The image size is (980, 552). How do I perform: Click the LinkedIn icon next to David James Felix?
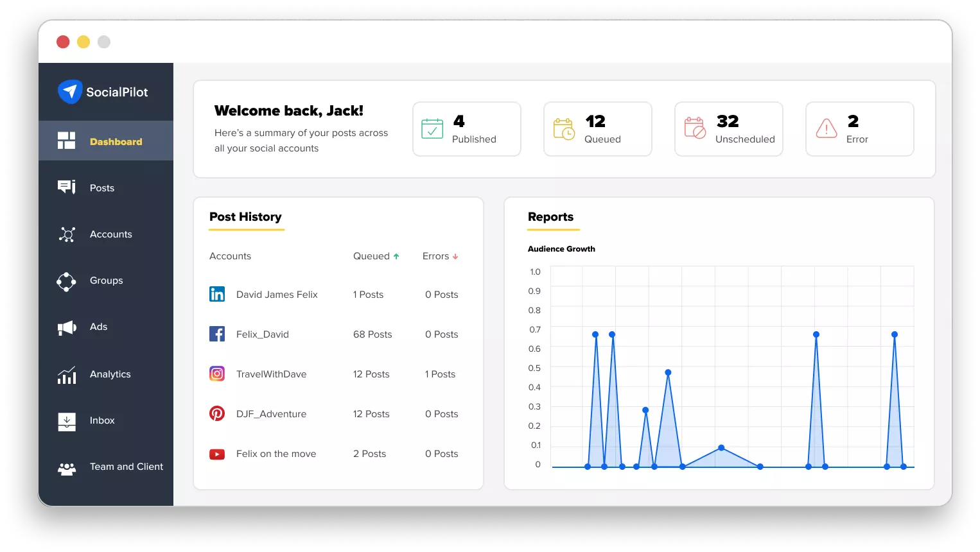[x=217, y=294]
